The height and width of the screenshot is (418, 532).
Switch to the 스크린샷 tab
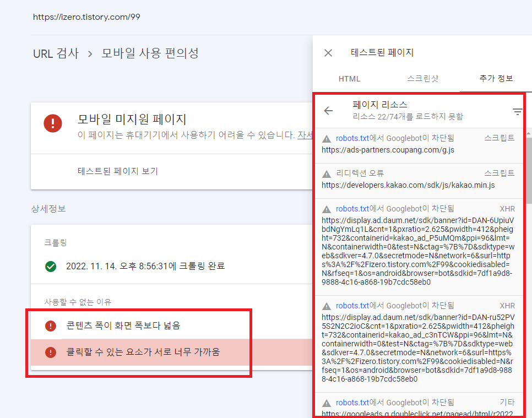(x=423, y=78)
